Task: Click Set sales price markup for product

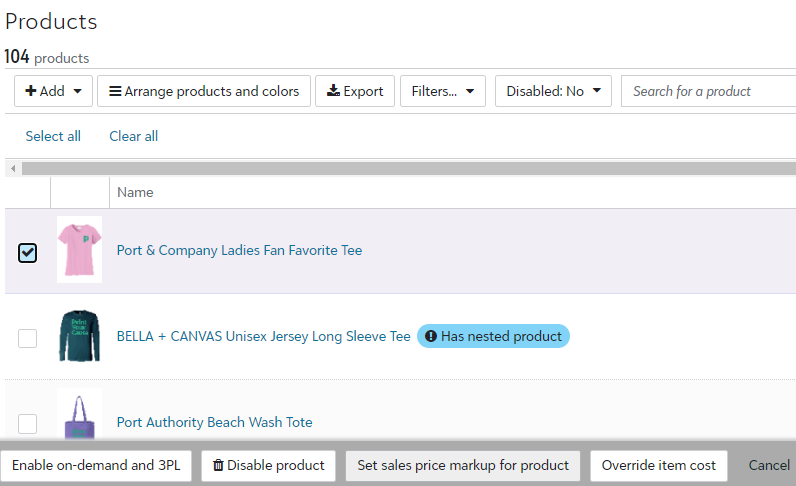Action: (463, 465)
